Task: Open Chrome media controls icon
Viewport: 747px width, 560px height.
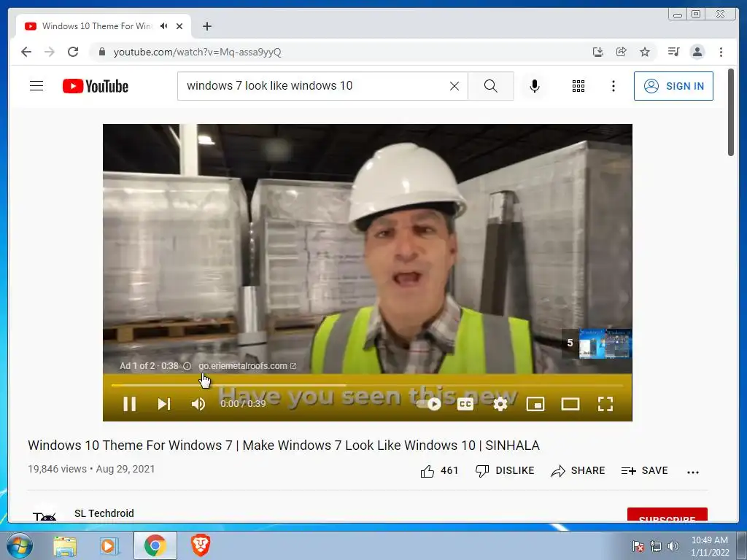Action: pos(673,52)
